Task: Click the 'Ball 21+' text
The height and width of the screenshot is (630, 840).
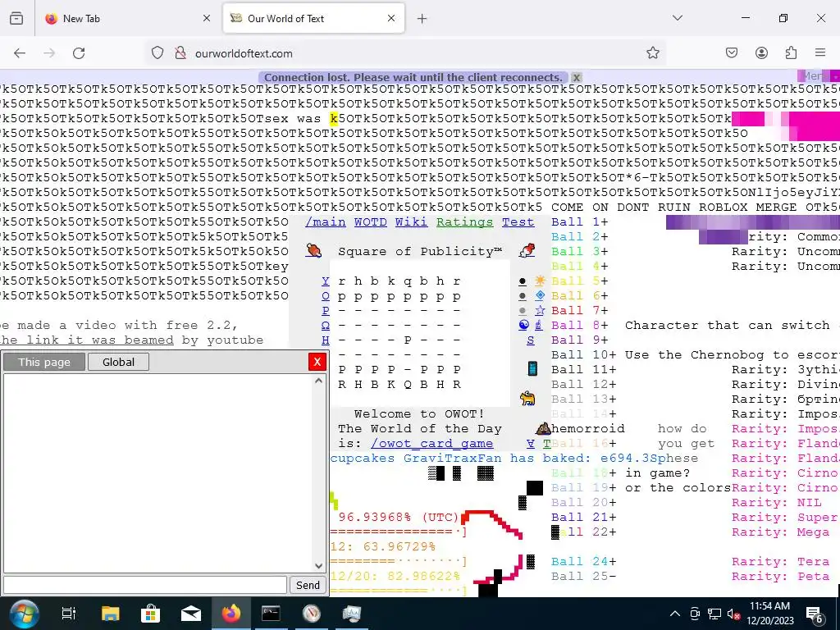Action: (x=584, y=518)
